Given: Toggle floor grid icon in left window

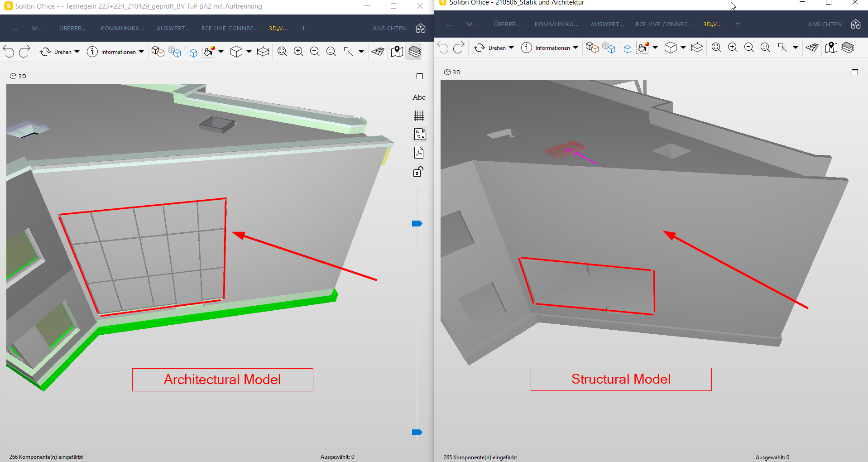Looking at the screenshot, I should coord(378,52).
